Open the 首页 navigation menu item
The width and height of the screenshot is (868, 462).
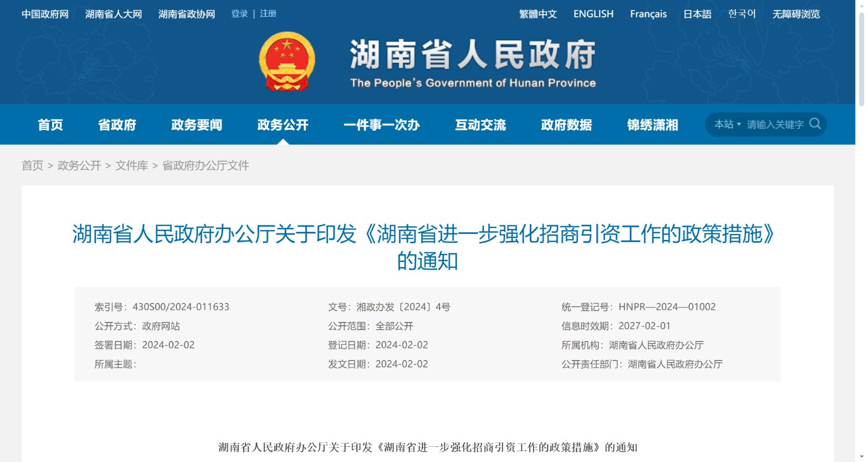(50, 125)
